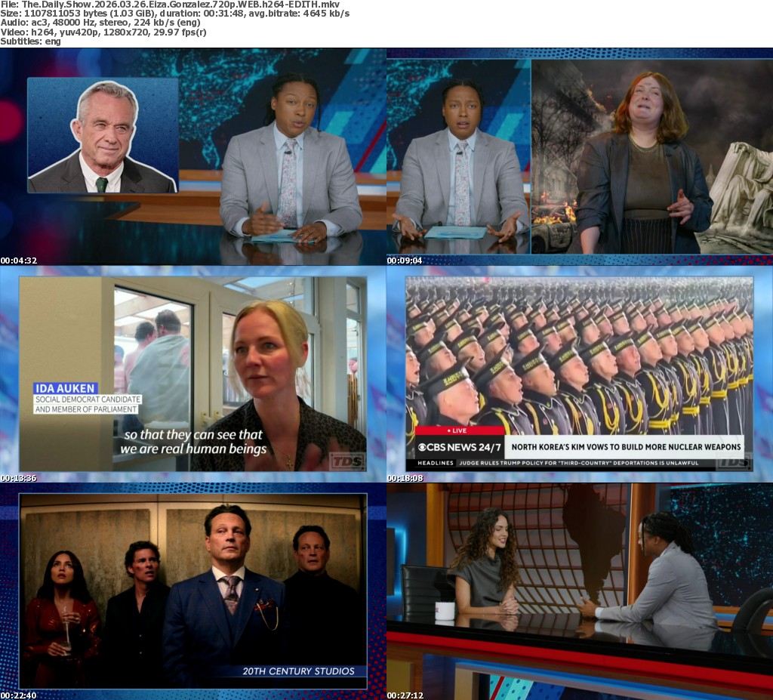Select the Ida Auken interview thumbnail
The height and width of the screenshot is (700, 773).
tap(193, 374)
